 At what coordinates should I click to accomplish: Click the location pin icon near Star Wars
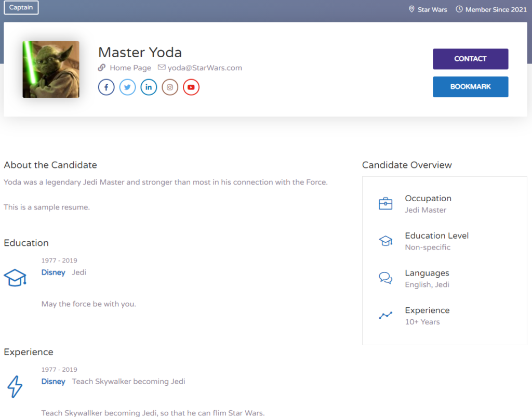coord(411,9)
